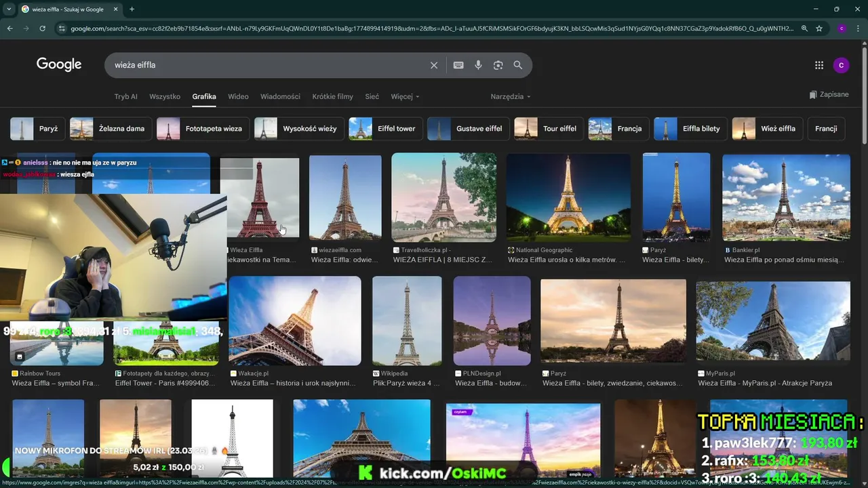
Task: Open the Chrome profile avatar in the toolbar
Action: click(842, 28)
